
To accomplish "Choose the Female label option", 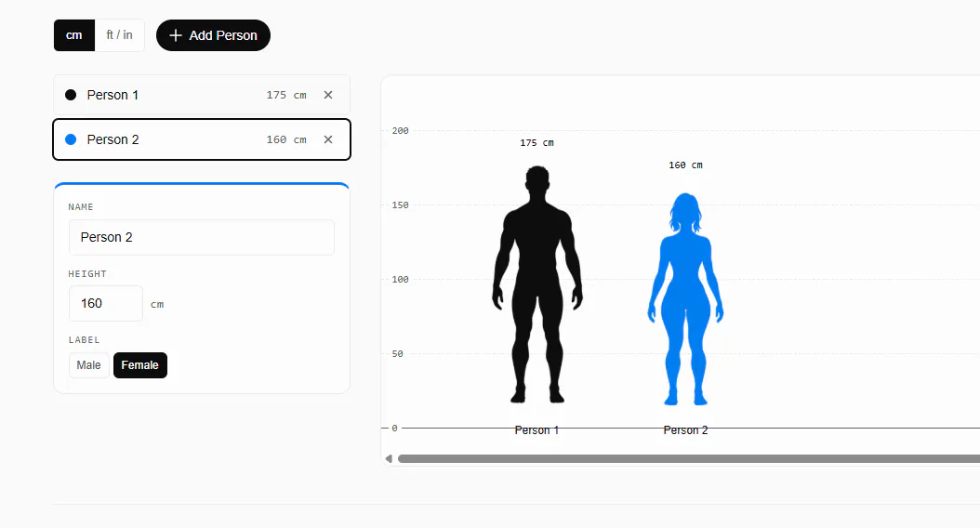I will pyautogui.click(x=140, y=365).
